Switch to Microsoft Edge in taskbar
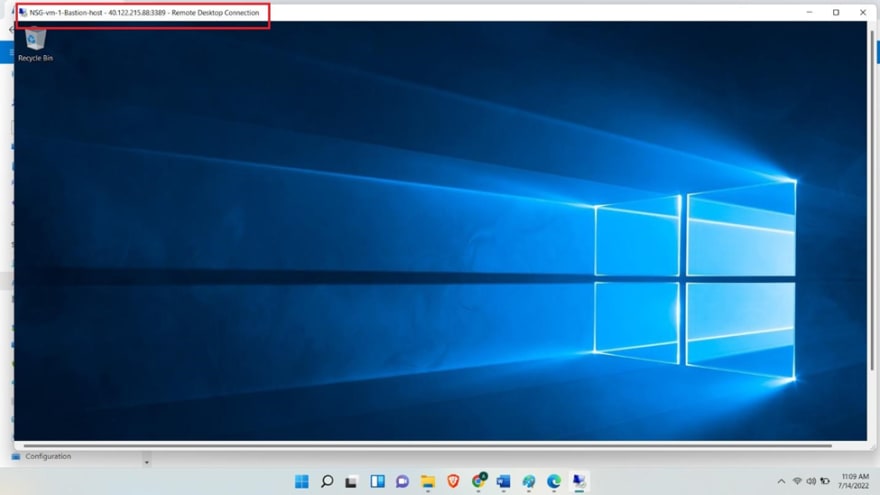Viewport: 880px width, 495px height. click(554, 481)
